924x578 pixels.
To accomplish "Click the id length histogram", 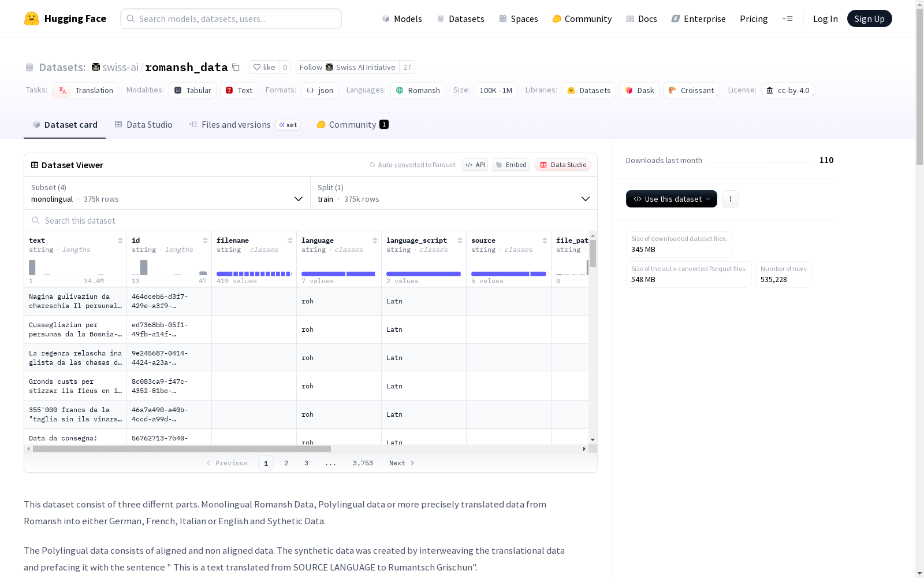I will (x=169, y=268).
